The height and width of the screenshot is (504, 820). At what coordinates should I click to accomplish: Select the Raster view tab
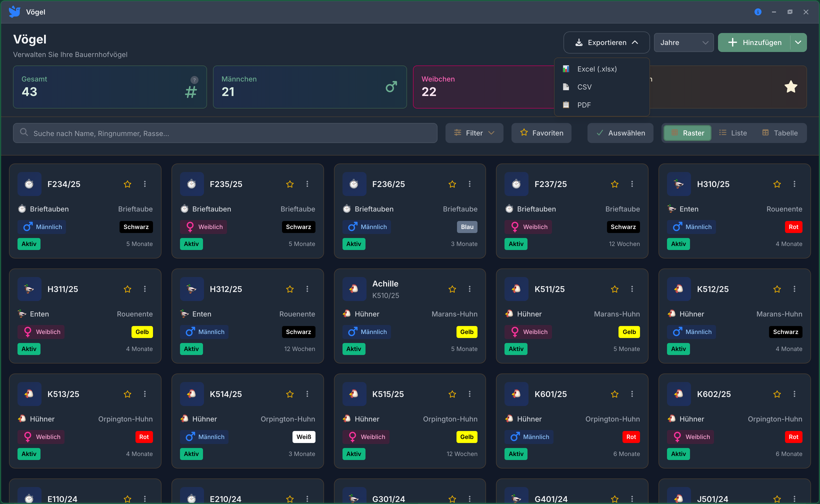(687, 133)
